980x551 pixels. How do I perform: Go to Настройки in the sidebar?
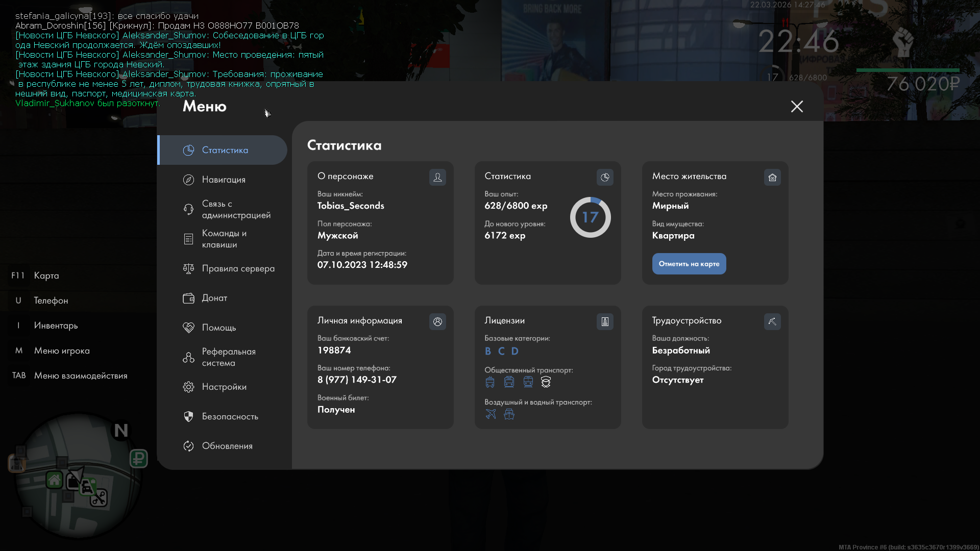(224, 387)
